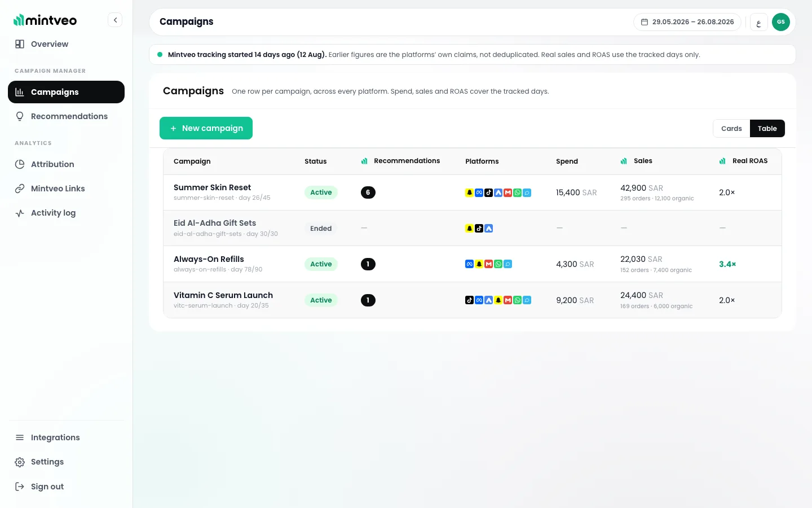This screenshot has height=508, width=812.
Task: Click the Google Ads icon in Vitamin C Serum row
Action: click(x=488, y=300)
